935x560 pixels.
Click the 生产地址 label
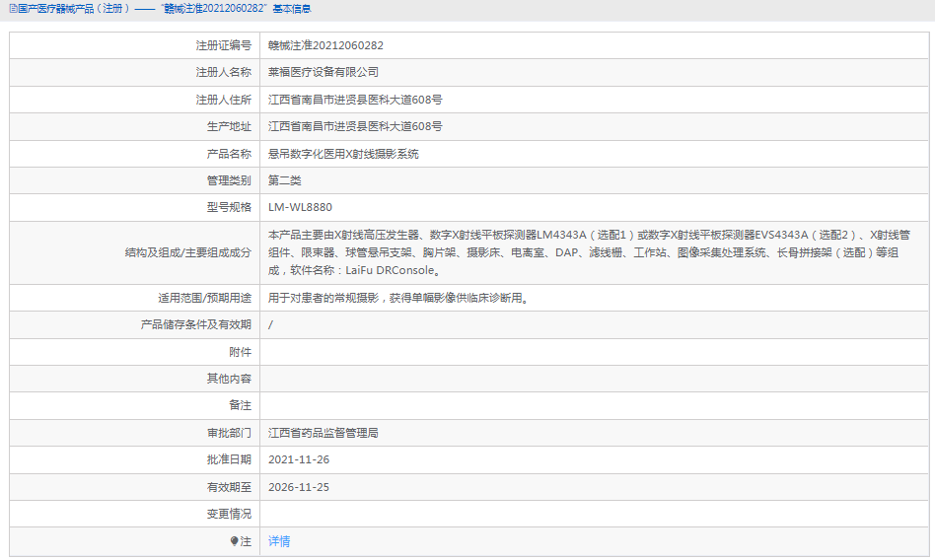pos(229,126)
